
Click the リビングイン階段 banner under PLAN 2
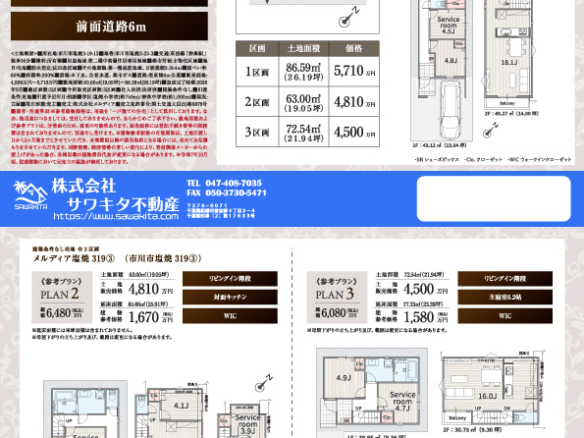(230, 279)
